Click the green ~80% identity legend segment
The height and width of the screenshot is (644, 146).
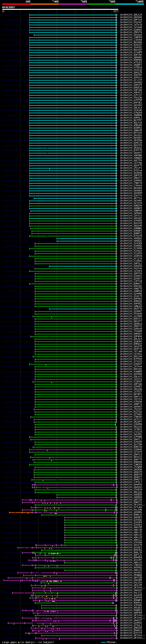101,4
